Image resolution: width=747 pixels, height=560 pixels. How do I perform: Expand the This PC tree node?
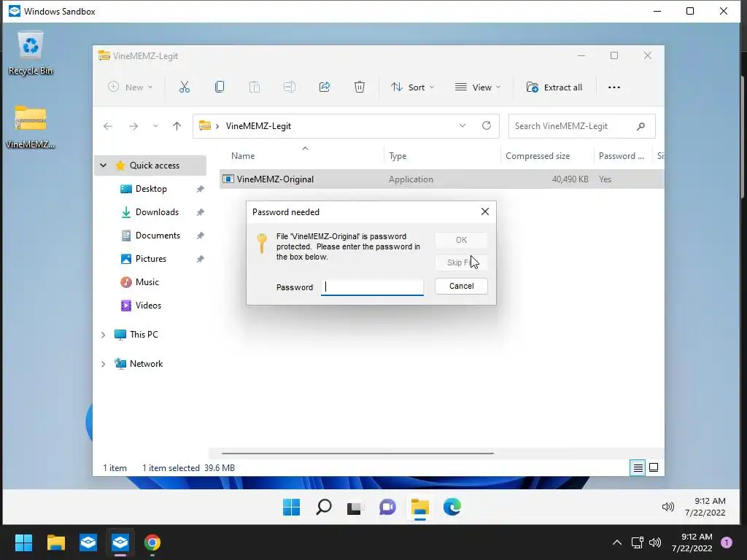(104, 335)
